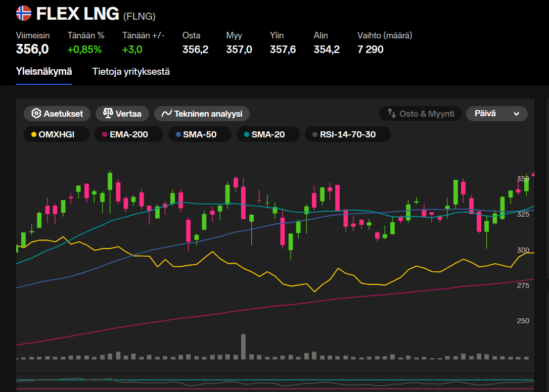The width and height of the screenshot is (549, 392).
Task: Click the Osta price 356,2
Action: coord(195,50)
